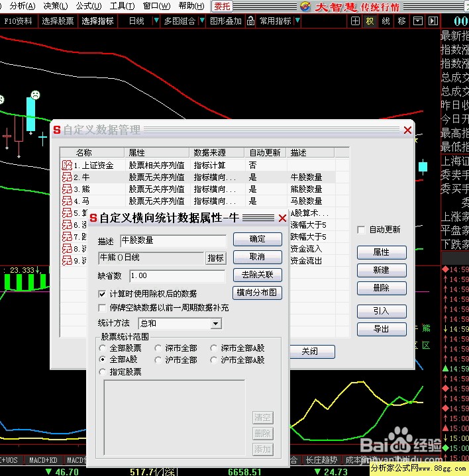The height and width of the screenshot is (476, 469).
Task: Close the 自定义数据管理 dialog
Action: click(407, 130)
